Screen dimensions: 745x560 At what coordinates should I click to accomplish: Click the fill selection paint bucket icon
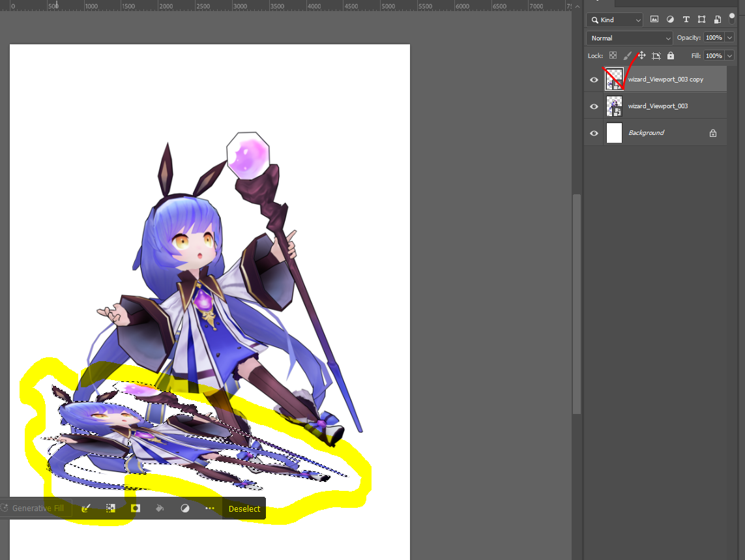[x=160, y=508]
